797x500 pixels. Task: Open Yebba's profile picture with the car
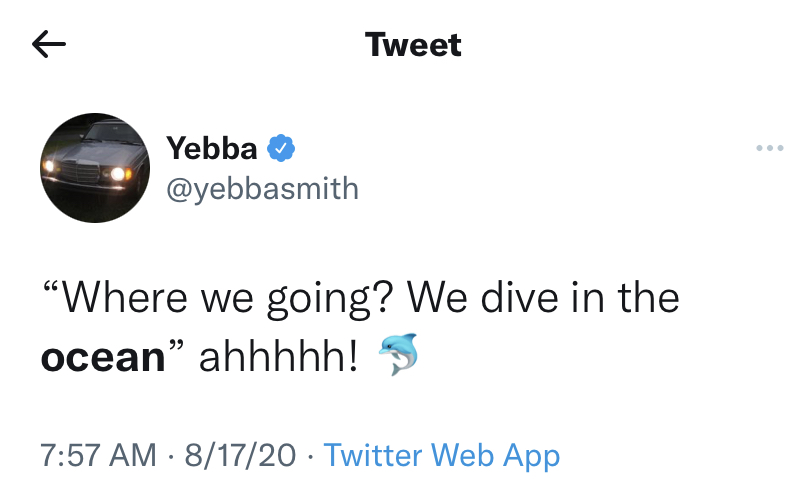[x=95, y=168]
